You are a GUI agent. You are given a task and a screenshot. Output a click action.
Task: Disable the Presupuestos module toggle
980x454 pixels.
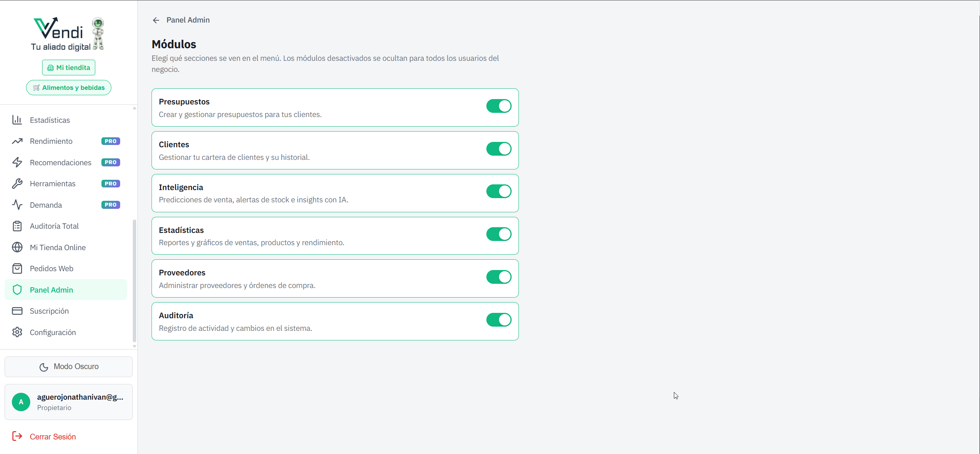[x=499, y=106]
